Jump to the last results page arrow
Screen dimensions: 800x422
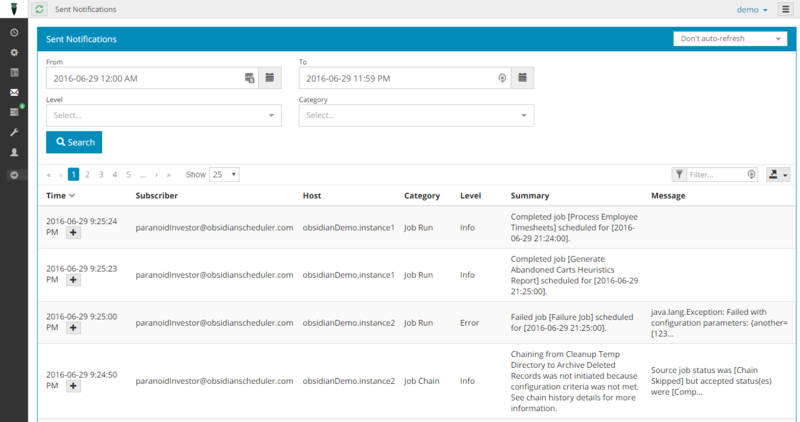point(169,175)
